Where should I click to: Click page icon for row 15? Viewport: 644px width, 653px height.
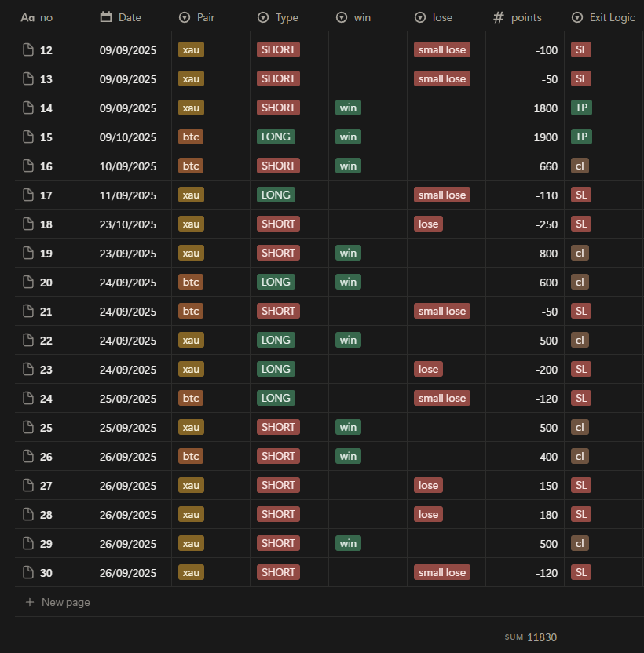point(28,137)
